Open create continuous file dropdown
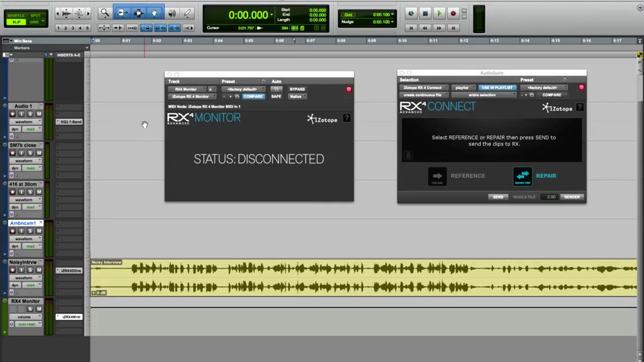Image resolution: width=644 pixels, height=362 pixels. [424, 95]
